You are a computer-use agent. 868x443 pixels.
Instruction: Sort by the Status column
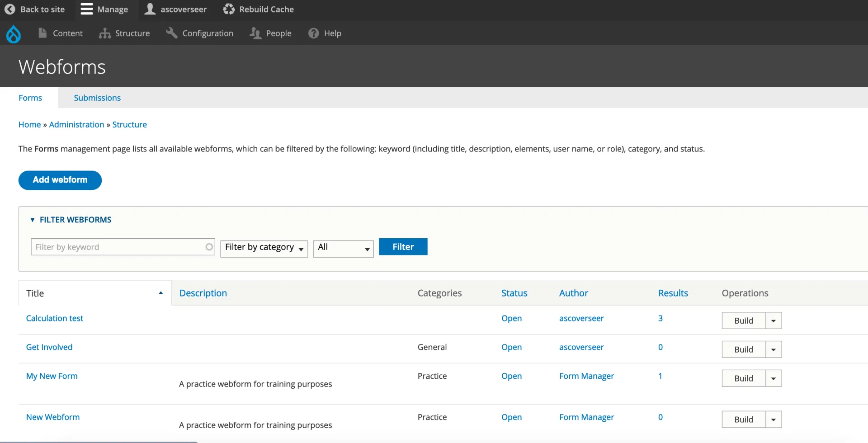click(x=514, y=293)
